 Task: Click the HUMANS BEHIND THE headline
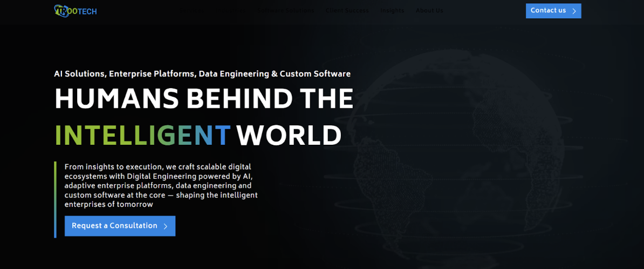click(x=203, y=99)
